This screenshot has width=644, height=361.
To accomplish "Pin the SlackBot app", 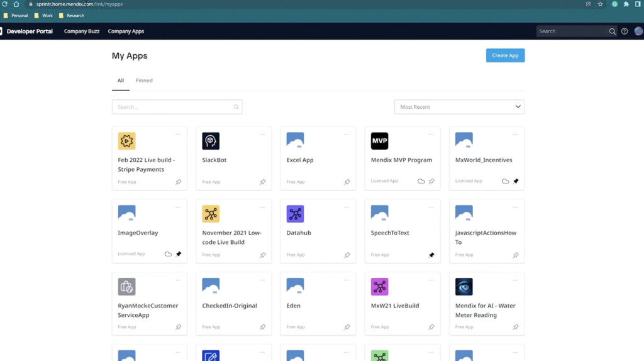I will (x=263, y=182).
